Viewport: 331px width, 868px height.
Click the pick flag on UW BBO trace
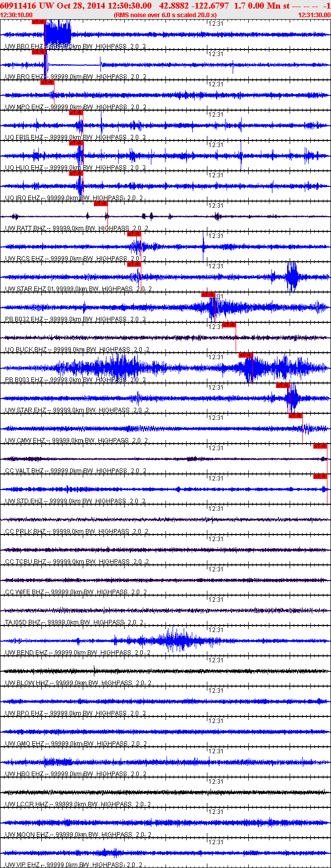38,22
